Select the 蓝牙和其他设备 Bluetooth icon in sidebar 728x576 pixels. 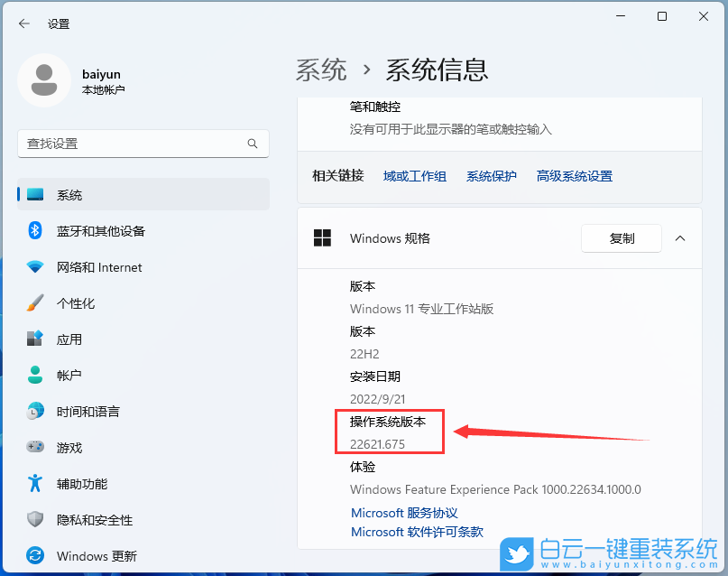click(36, 231)
